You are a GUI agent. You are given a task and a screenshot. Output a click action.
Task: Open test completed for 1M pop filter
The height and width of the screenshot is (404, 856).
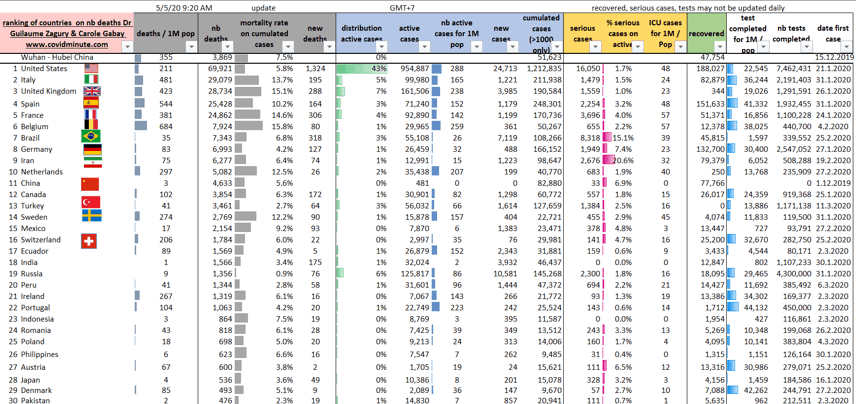(x=764, y=47)
